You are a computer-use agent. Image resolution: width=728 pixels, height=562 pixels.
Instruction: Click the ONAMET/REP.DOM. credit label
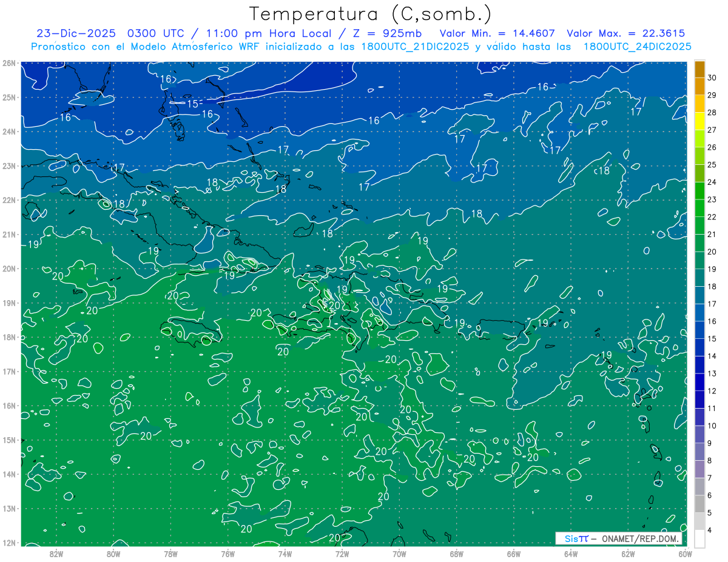tap(640, 538)
